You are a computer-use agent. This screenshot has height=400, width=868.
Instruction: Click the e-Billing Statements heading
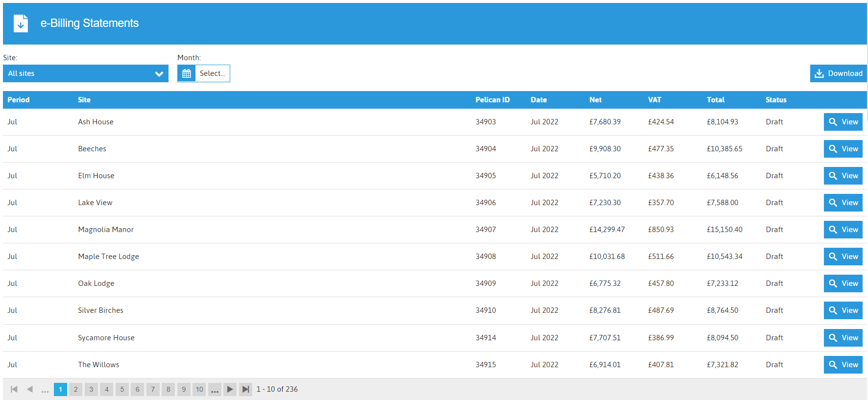click(90, 23)
